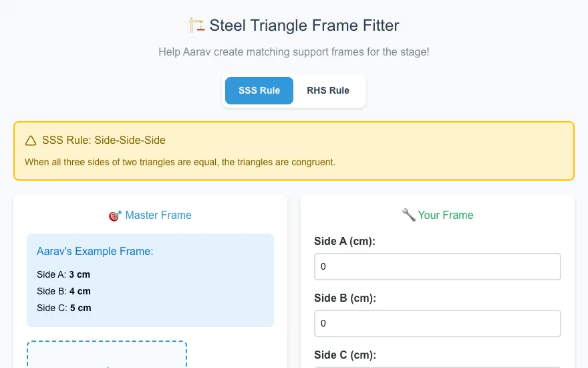The height and width of the screenshot is (368, 588).
Task: Click Aarav's Example Frame heading
Action: pyautogui.click(x=95, y=251)
